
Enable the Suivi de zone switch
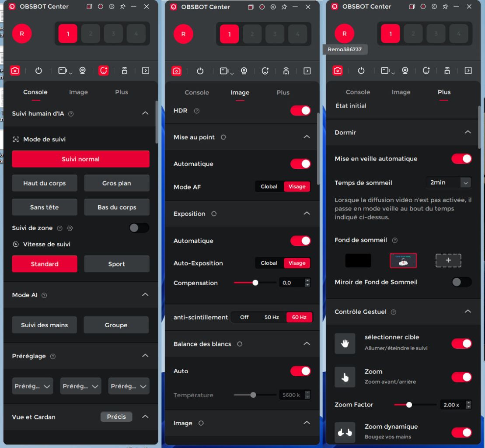[139, 228]
